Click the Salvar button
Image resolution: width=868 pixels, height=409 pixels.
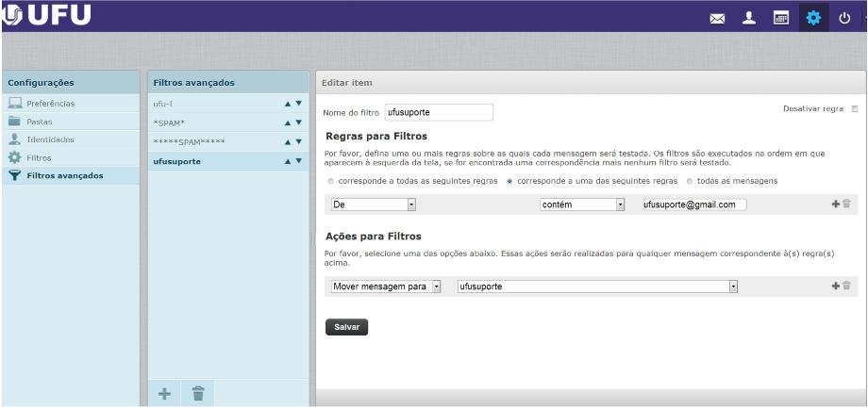346,327
